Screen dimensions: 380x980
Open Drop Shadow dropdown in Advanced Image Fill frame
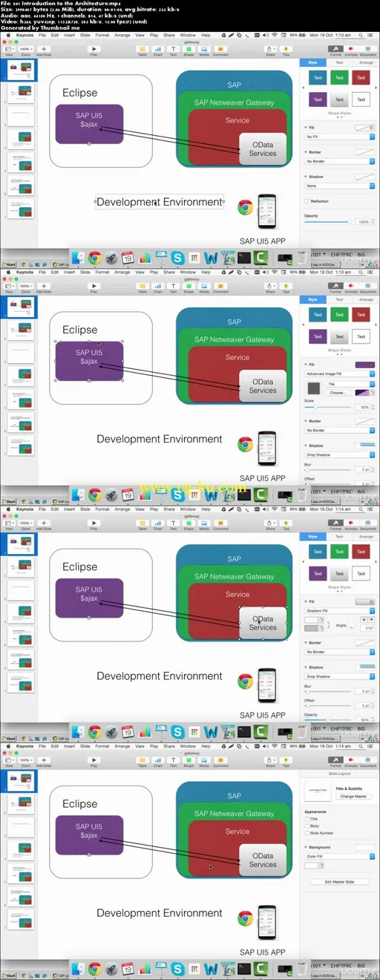click(340, 454)
